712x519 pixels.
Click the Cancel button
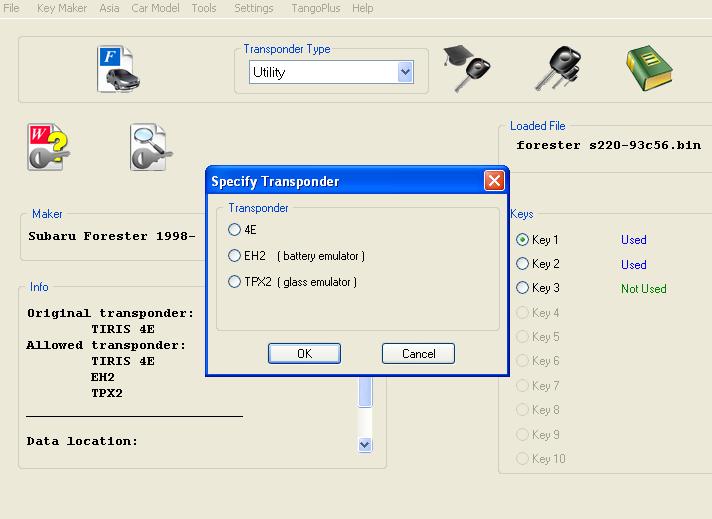(418, 353)
